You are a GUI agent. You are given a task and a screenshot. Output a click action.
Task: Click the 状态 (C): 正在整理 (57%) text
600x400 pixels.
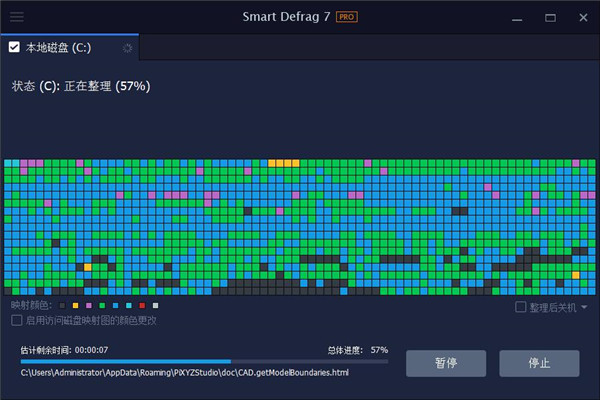81,86
